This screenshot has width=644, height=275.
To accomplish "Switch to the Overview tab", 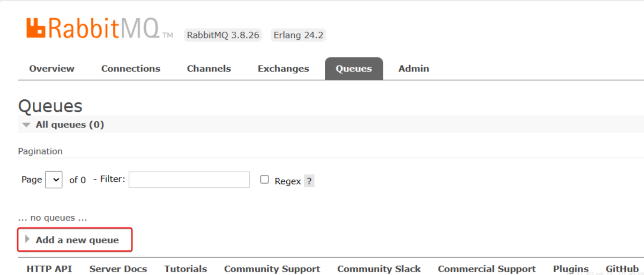I will [52, 69].
